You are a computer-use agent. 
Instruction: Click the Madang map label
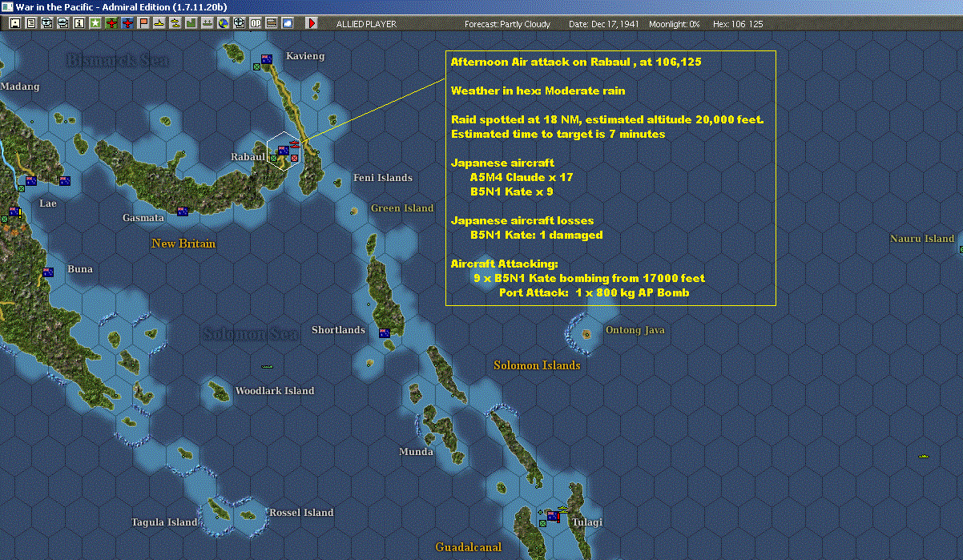tap(19, 87)
